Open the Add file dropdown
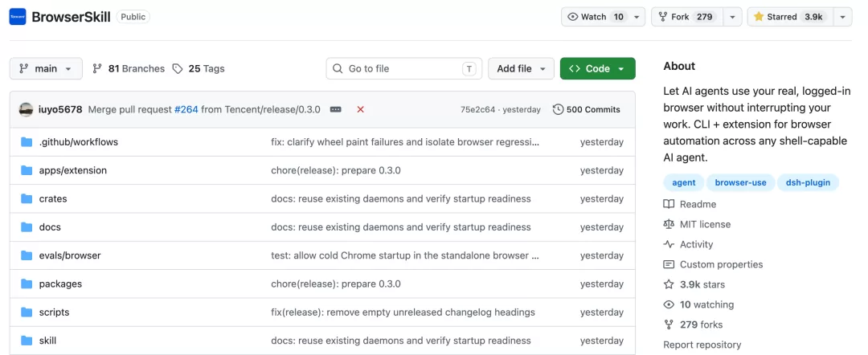 pyautogui.click(x=521, y=68)
